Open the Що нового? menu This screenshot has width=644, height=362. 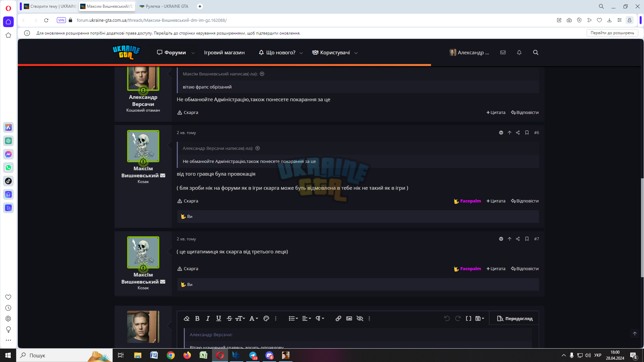[x=277, y=53]
